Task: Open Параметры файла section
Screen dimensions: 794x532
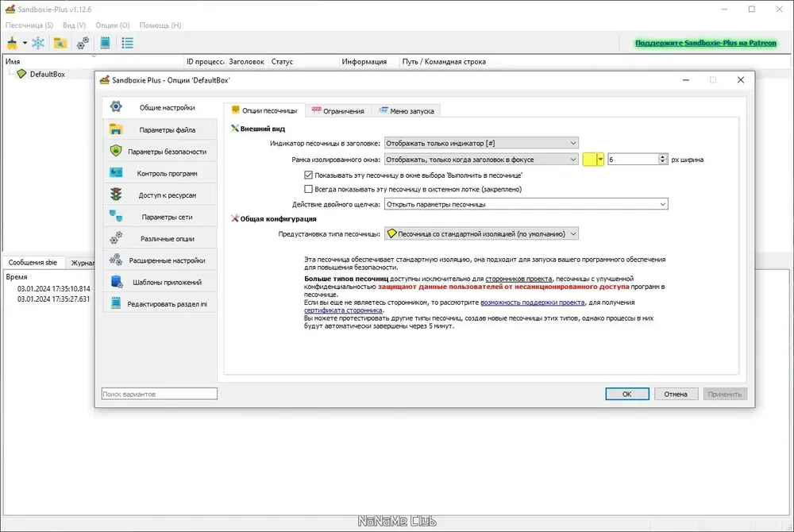Action: pos(160,129)
